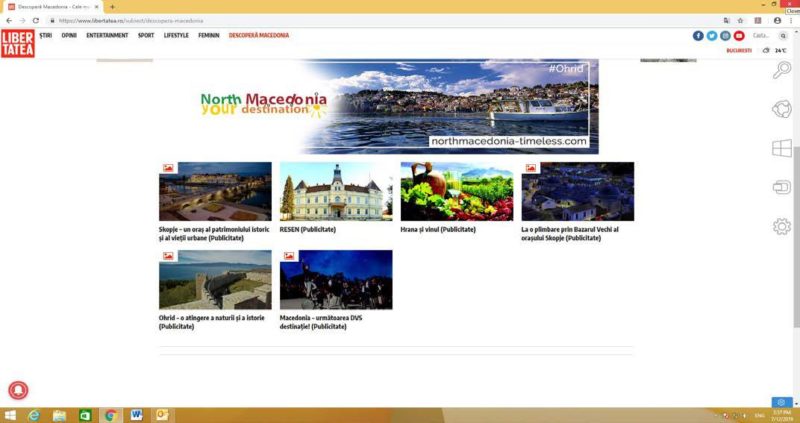The image size is (800, 423).
Task: Open the Instagram social icon
Action: (725, 36)
